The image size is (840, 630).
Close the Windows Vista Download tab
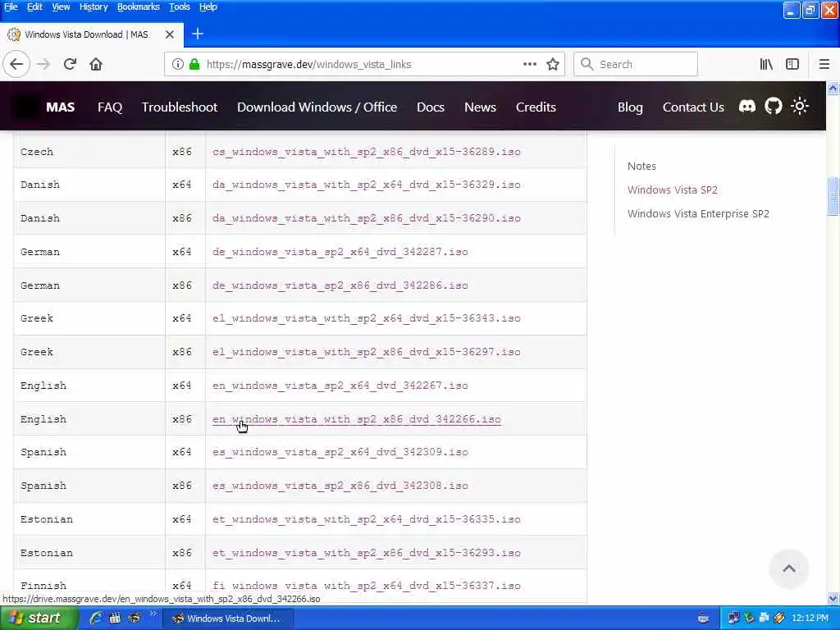(x=170, y=34)
